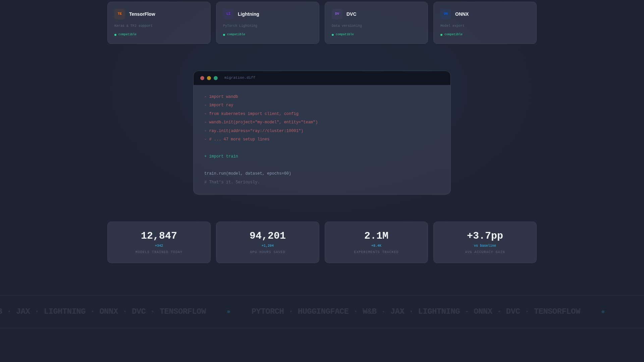Click the Lightning compatible status label
The height and width of the screenshot is (362, 644).
236,35
